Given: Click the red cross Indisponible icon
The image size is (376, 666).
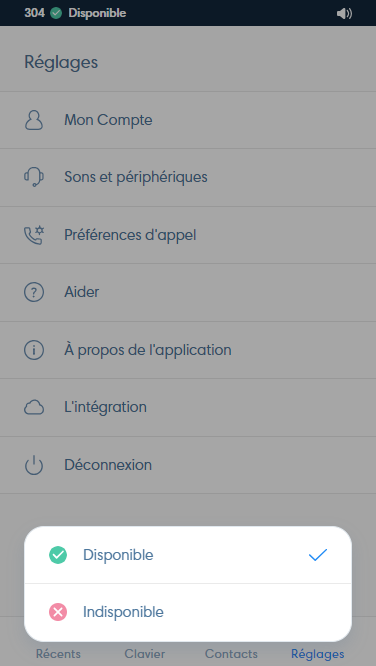Looking at the screenshot, I should [58, 612].
